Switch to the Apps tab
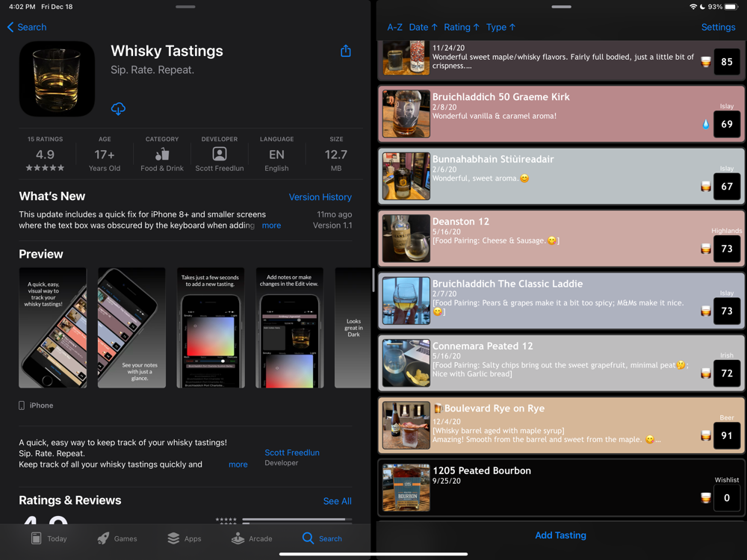The height and width of the screenshot is (560, 747). pos(185,538)
